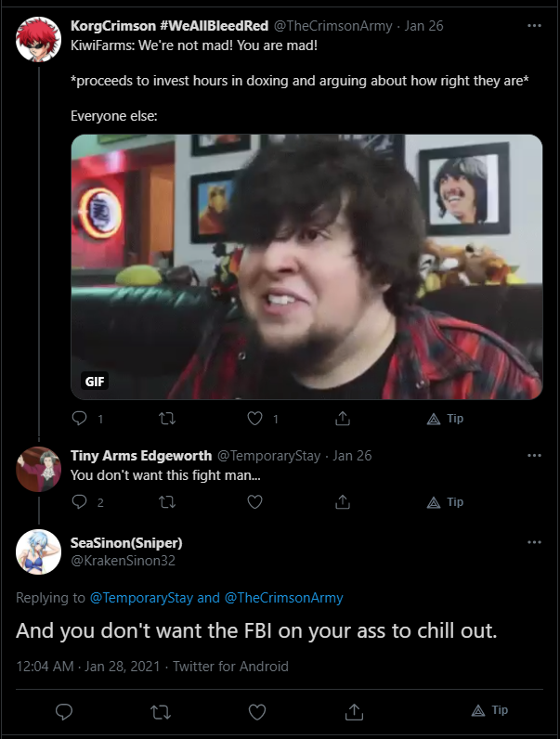Image resolution: width=560 pixels, height=739 pixels.
Task: Open the @TheCrimsonArmy reply mention link
Action: 284,598
